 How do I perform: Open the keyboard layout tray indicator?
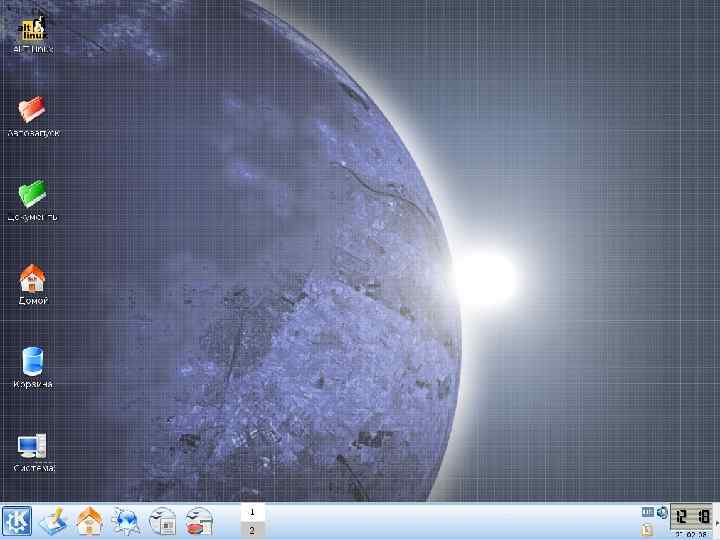point(647,512)
